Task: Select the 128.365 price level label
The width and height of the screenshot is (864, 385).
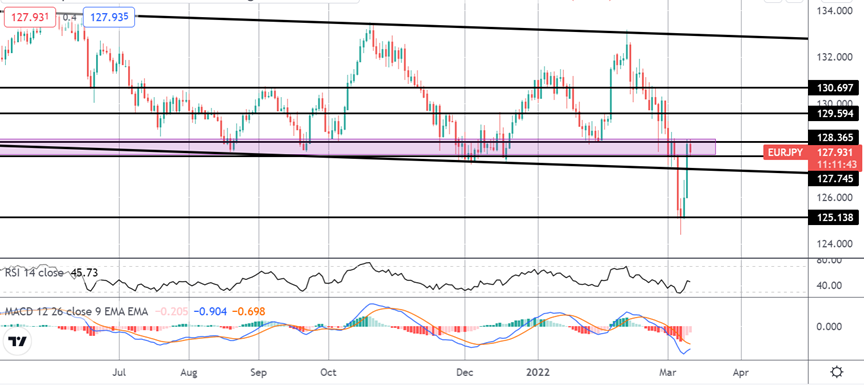Action: pos(834,137)
